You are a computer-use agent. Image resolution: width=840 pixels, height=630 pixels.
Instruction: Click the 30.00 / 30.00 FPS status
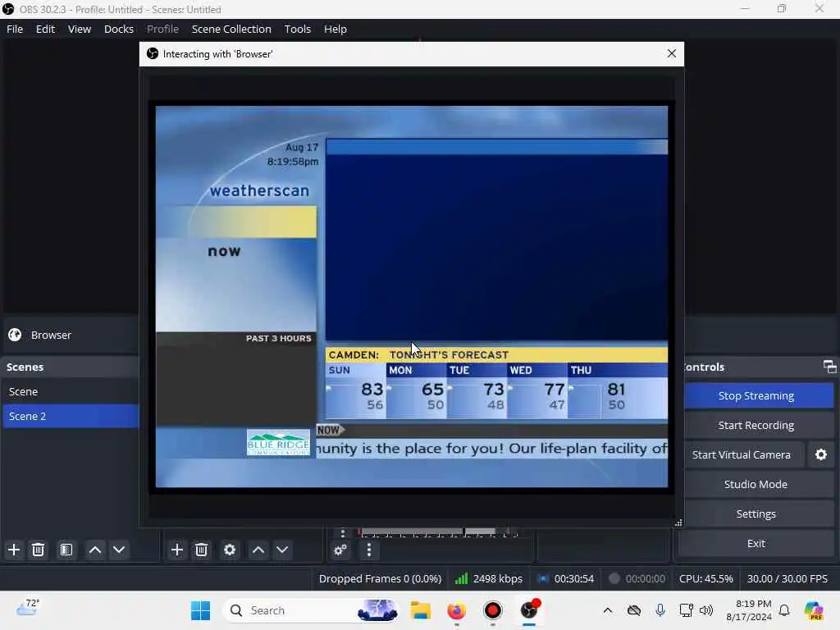click(787, 578)
